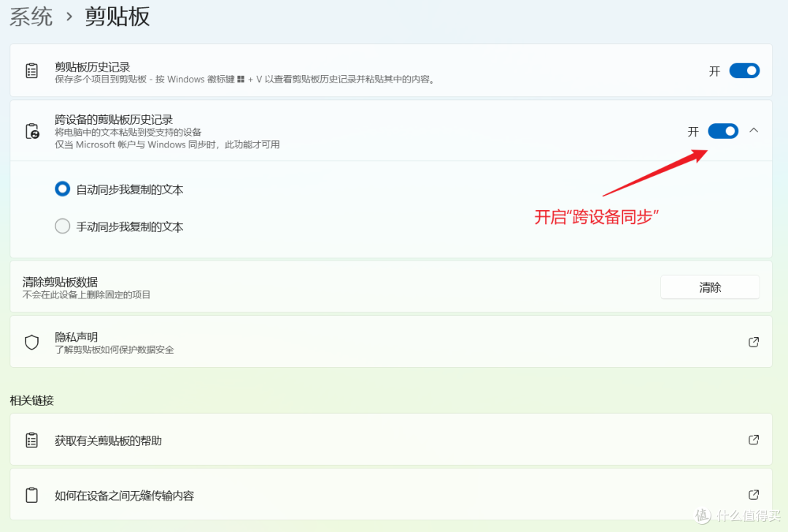
Task: Click the 清除剪贴板数据 heading
Action: click(60, 282)
